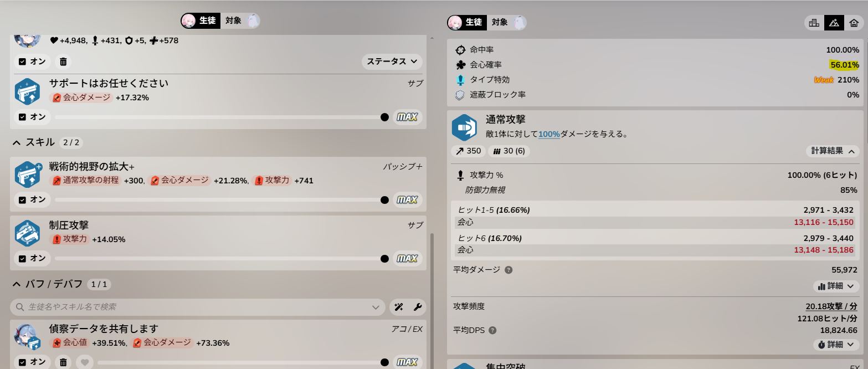Click the 55,972 average damage value

(844, 270)
